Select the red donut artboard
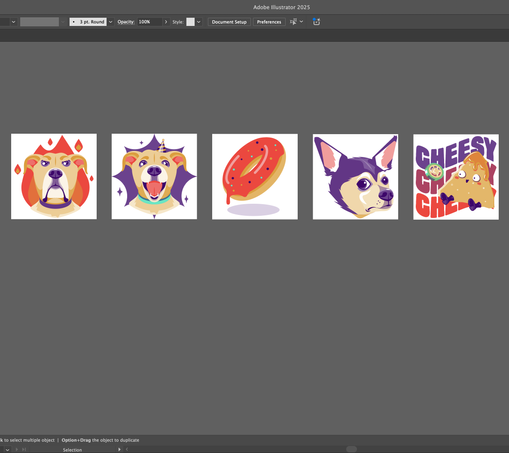The image size is (509, 453). [x=255, y=177]
